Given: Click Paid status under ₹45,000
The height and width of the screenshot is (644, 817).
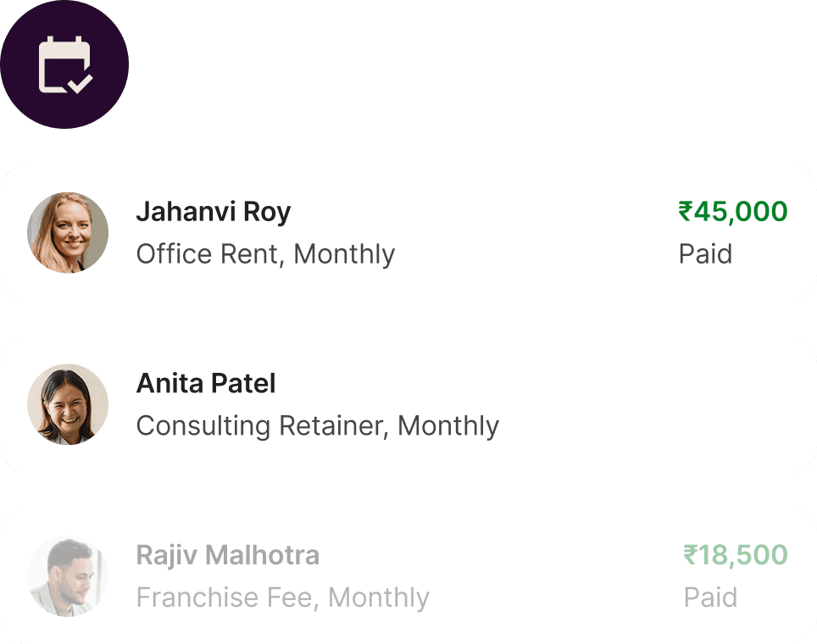Looking at the screenshot, I should (705, 254).
